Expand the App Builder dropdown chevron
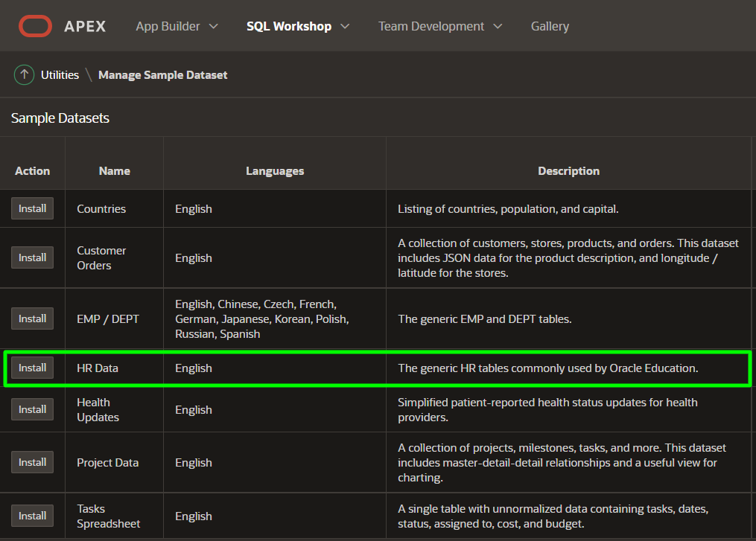Image resolution: width=756 pixels, height=541 pixels. click(214, 26)
